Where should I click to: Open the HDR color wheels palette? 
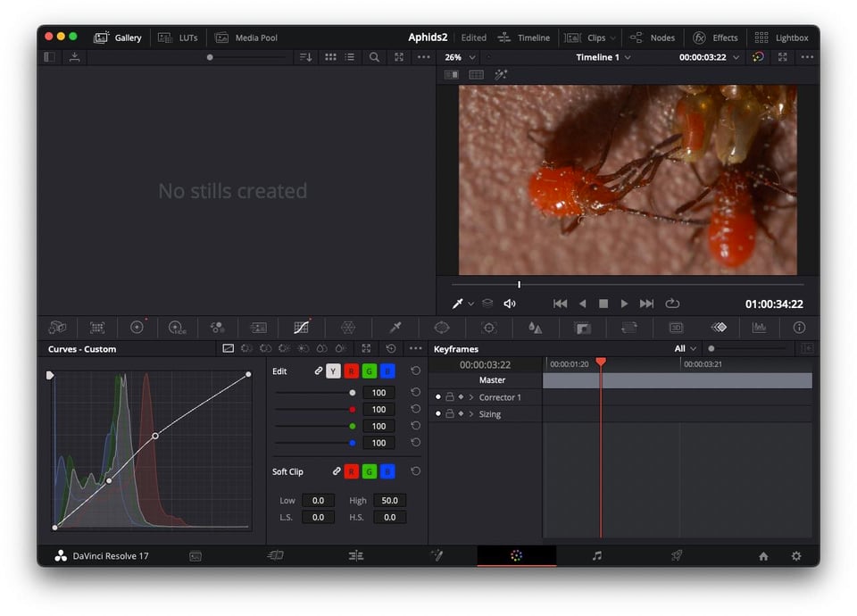[x=177, y=328]
